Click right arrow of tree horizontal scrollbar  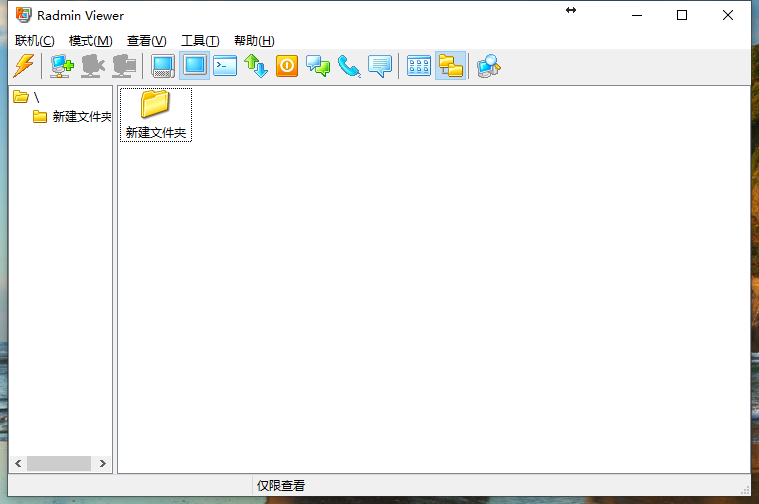103,463
